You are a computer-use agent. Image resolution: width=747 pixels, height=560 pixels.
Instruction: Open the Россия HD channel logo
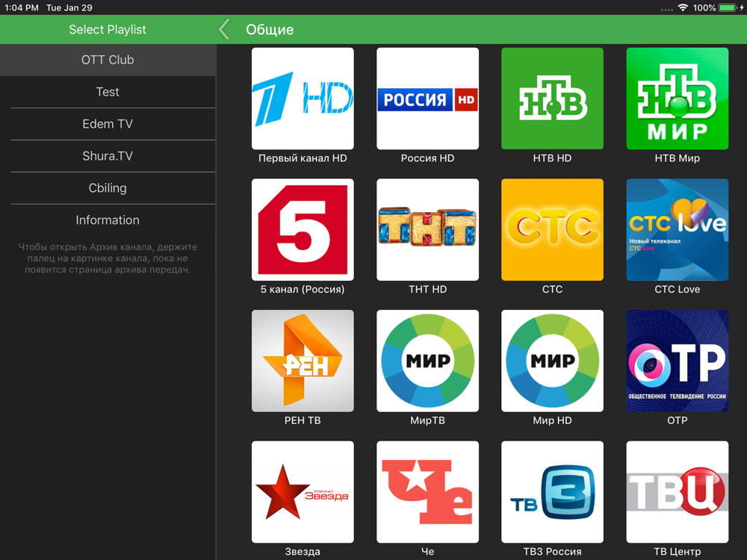(x=427, y=99)
